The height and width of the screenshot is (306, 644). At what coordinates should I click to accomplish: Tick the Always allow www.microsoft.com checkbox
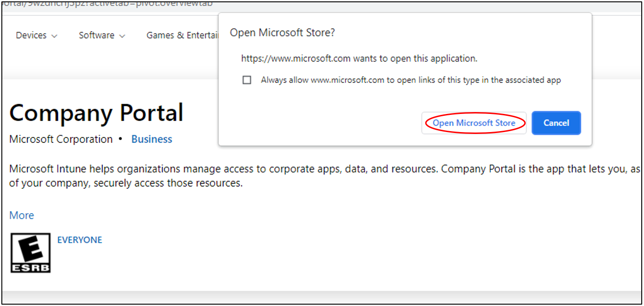(247, 80)
